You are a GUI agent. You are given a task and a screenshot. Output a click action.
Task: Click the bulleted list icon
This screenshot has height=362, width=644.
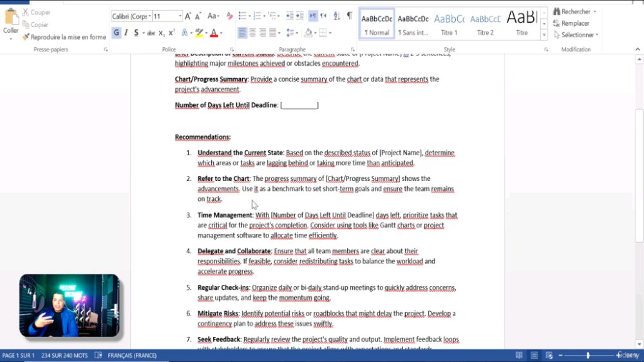(242, 16)
